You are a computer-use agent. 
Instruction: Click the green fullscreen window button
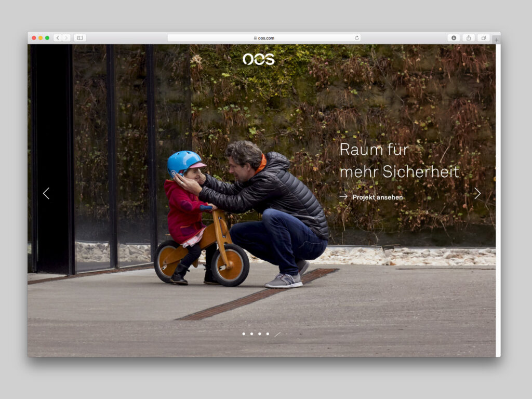(x=47, y=38)
